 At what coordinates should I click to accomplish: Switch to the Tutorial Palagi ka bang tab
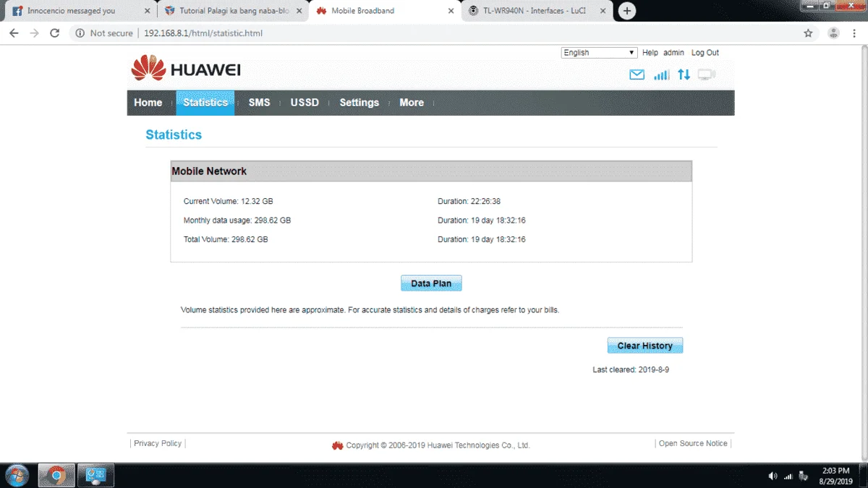tap(232, 11)
